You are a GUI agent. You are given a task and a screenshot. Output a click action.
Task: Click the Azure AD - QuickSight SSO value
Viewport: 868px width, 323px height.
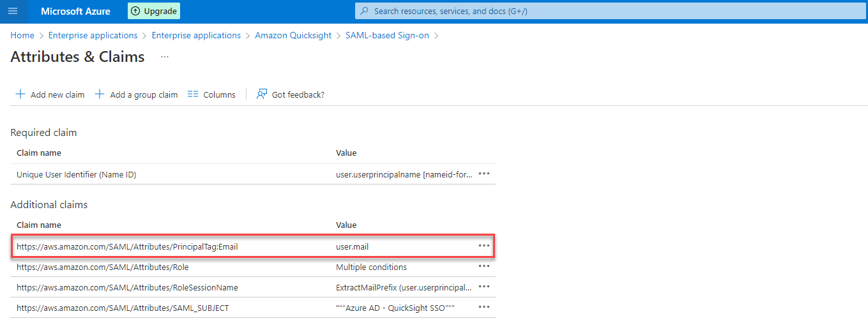coord(395,308)
